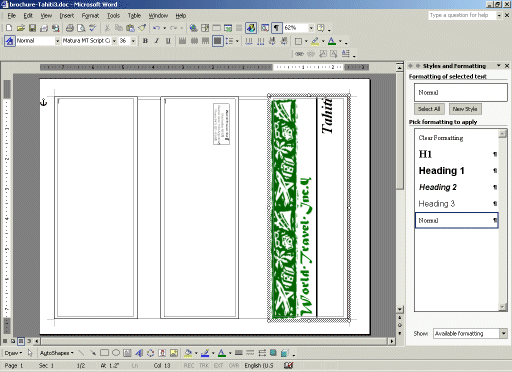Image resolution: width=512 pixels, height=372 pixels.
Task: Open the Style dropdown showing Normal
Action: [57, 41]
